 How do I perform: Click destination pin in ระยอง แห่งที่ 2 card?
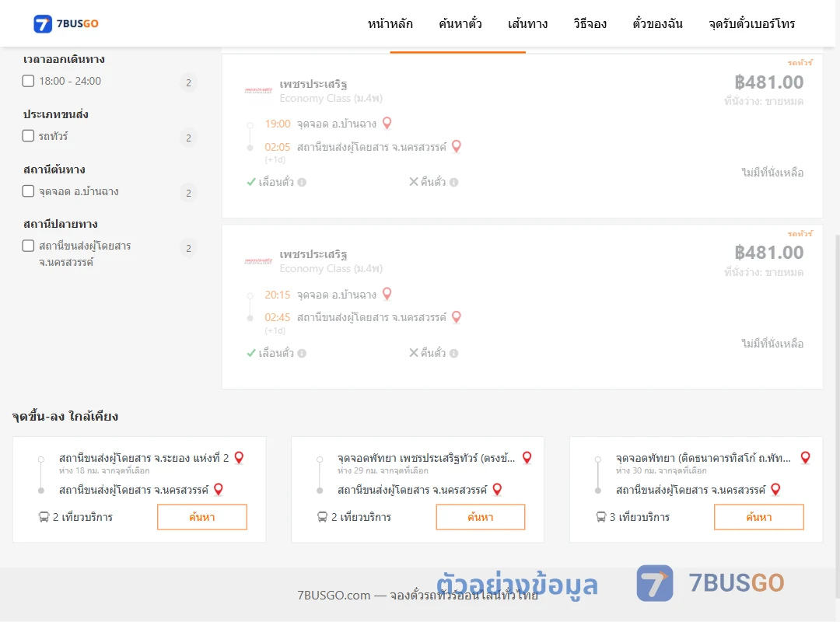point(219,489)
